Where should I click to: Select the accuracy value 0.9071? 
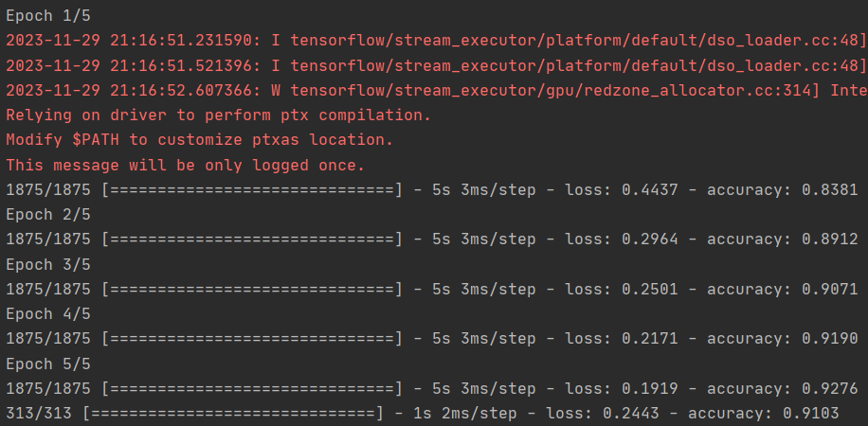pos(830,288)
